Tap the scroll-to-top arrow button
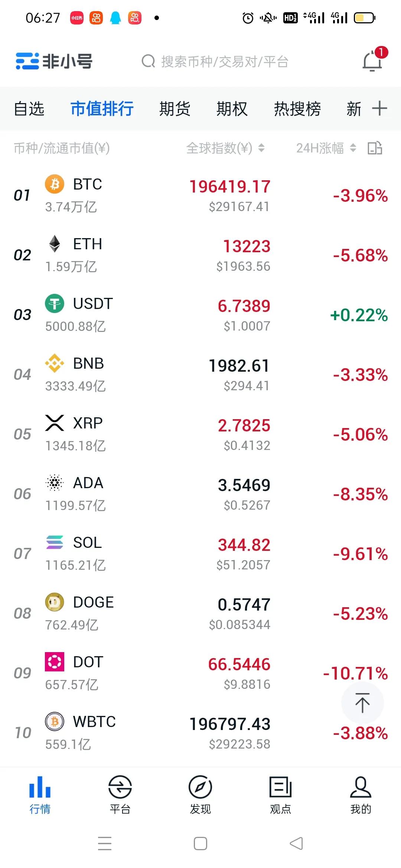Image resolution: width=401 pixels, height=868 pixels. 362,703
